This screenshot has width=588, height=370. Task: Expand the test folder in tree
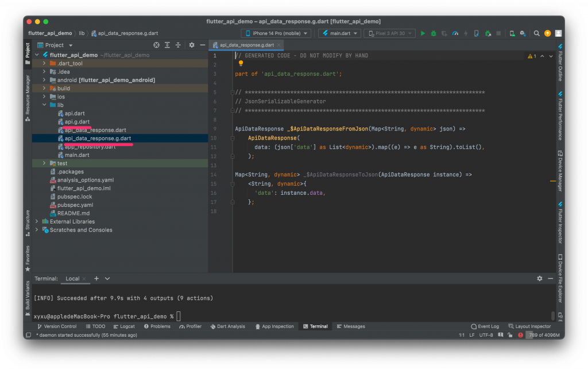(45, 163)
